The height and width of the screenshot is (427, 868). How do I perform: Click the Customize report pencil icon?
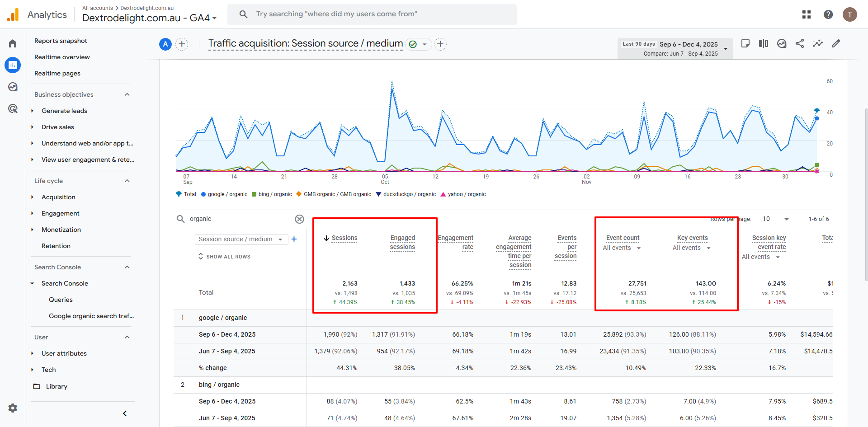[836, 43]
